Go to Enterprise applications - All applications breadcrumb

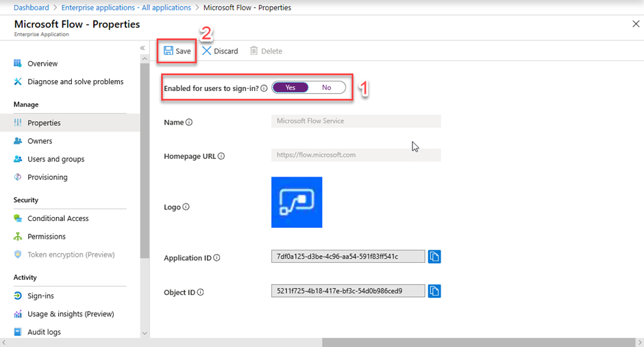pos(126,8)
